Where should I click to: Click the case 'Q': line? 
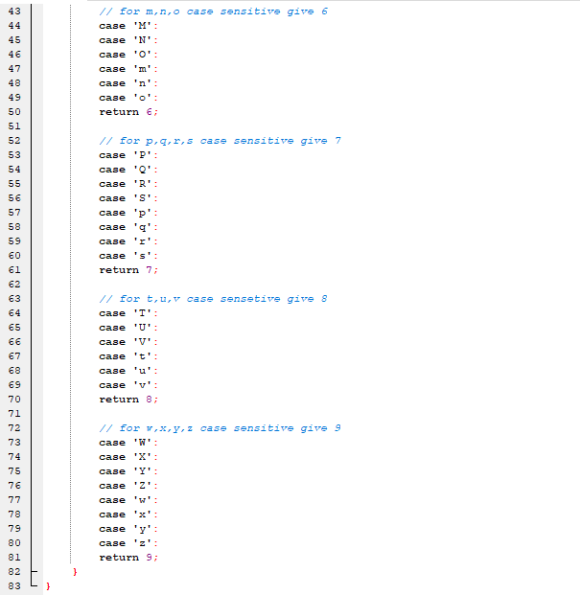tap(128, 169)
